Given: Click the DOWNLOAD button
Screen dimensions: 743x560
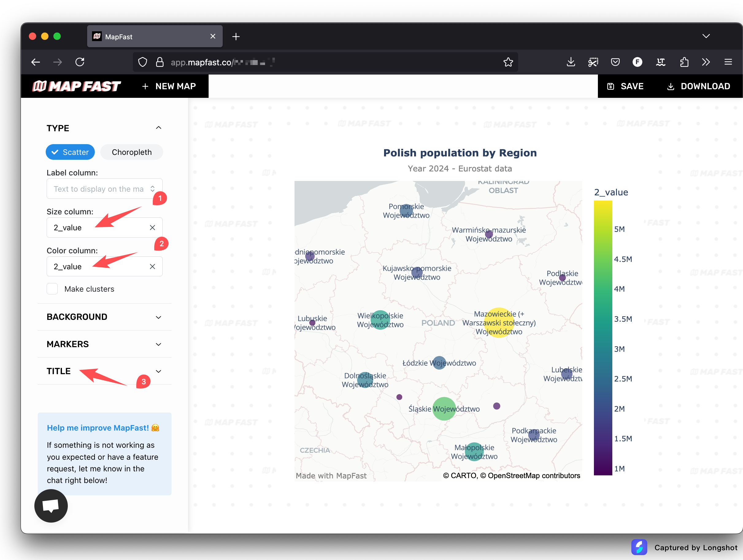Looking at the screenshot, I should point(698,86).
